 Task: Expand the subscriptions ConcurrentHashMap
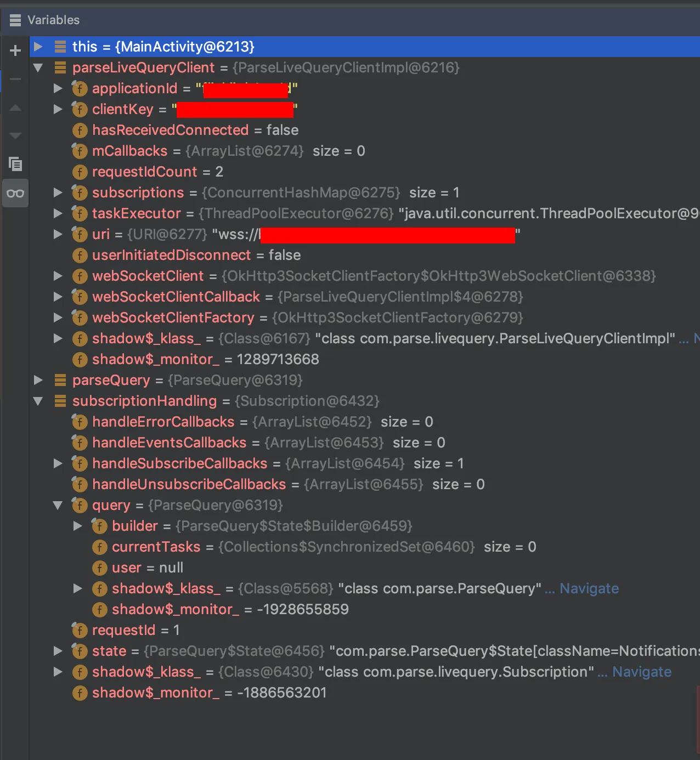pyautogui.click(x=58, y=192)
